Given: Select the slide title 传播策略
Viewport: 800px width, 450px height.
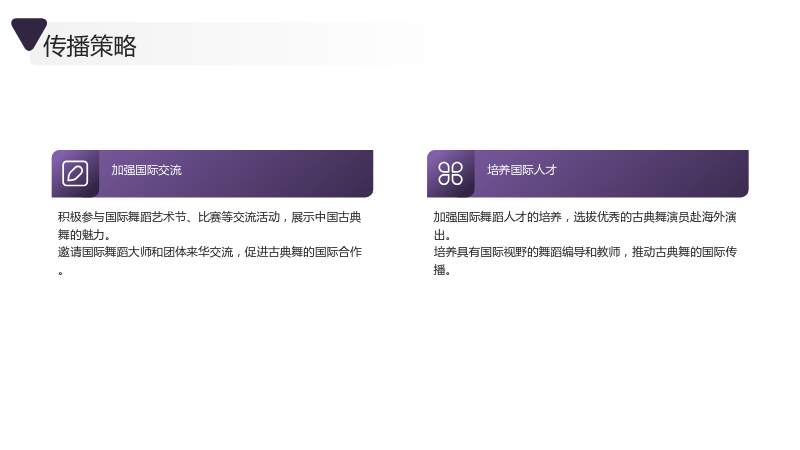Looking at the screenshot, I should pos(90,46).
